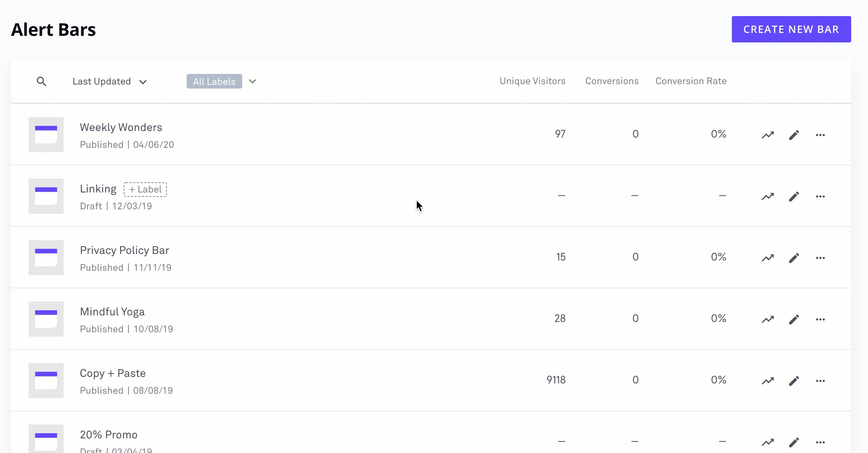Click the All Labels tag
The height and width of the screenshot is (453, 868).
click(214, 81)
